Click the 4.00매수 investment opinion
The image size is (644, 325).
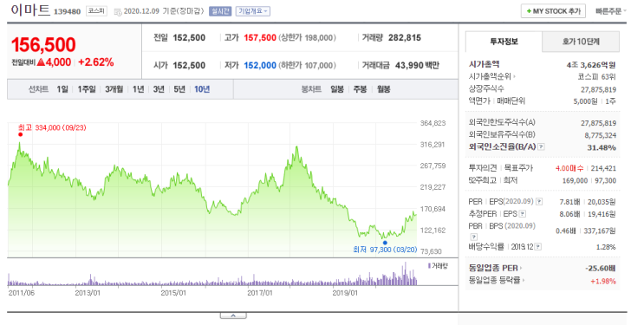pos(569,168)
